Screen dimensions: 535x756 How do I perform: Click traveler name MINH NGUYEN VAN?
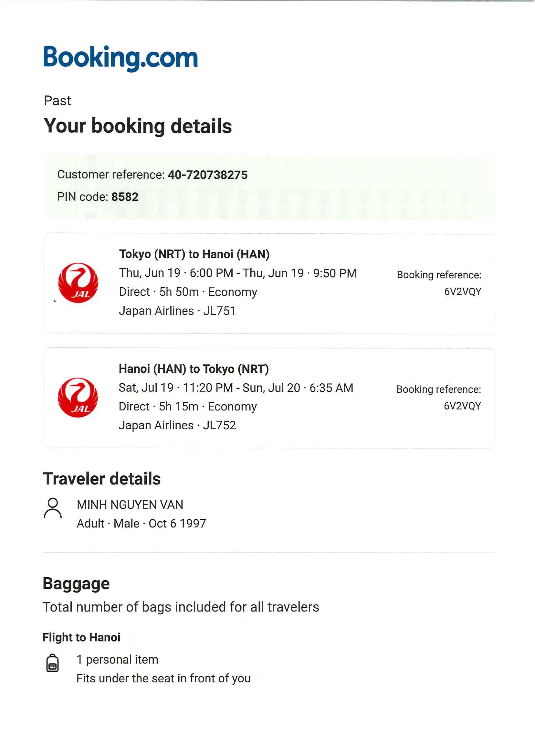pos(130,505)
